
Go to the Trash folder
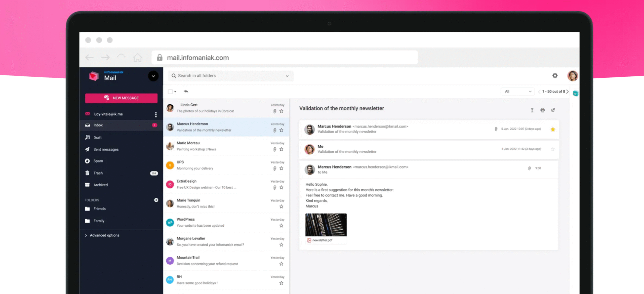[x=98, y=173]
